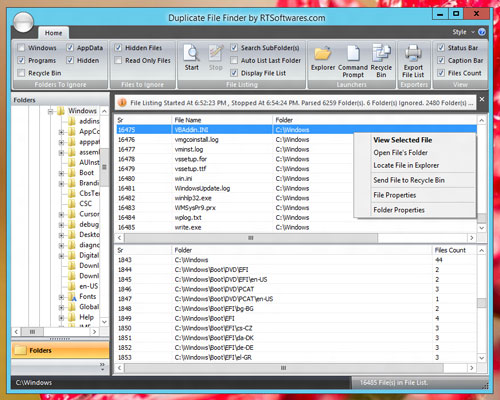The image size is (500, 400).
Task: Click Files Count column header
Action: point(454,250)
